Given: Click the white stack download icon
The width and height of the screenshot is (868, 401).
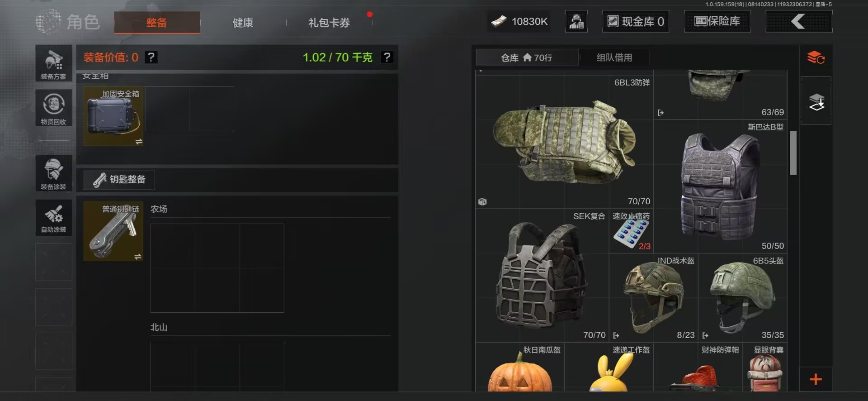Looking at the screenshot, I should coord(816,102).
